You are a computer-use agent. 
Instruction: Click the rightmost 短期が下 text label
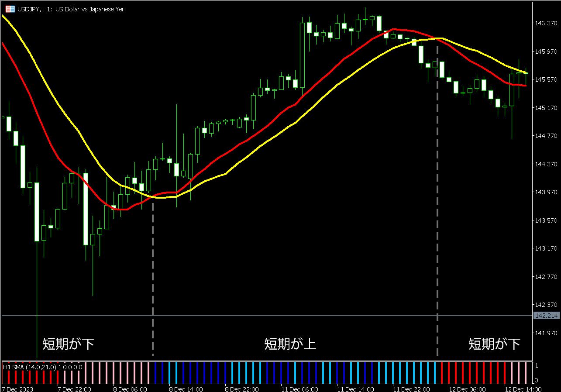coord(494,344)
